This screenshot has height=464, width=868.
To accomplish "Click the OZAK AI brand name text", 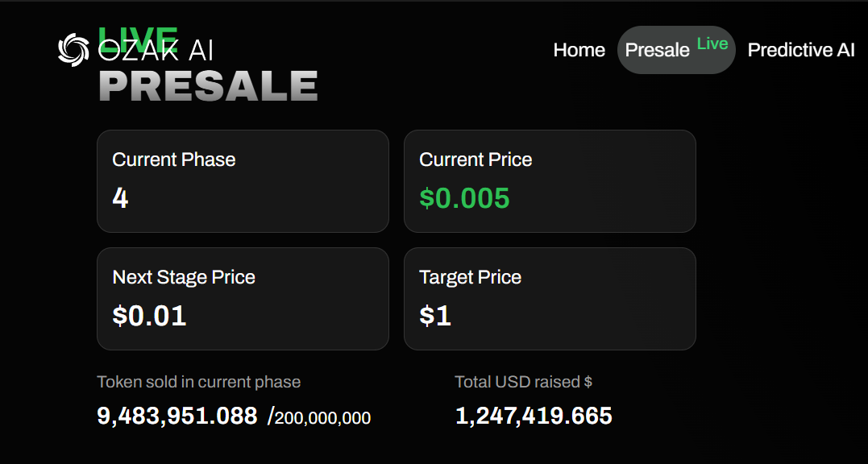I will (x=156, y=52).
